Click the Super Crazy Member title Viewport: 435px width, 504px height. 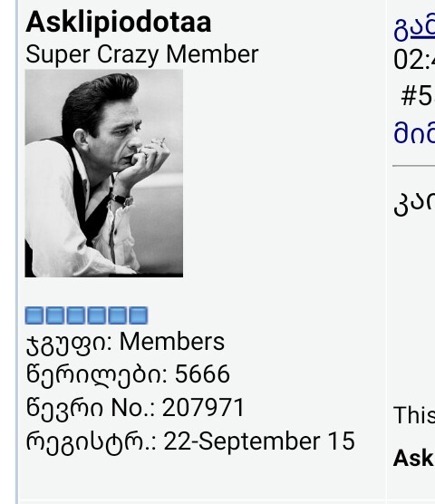(142, 54)
